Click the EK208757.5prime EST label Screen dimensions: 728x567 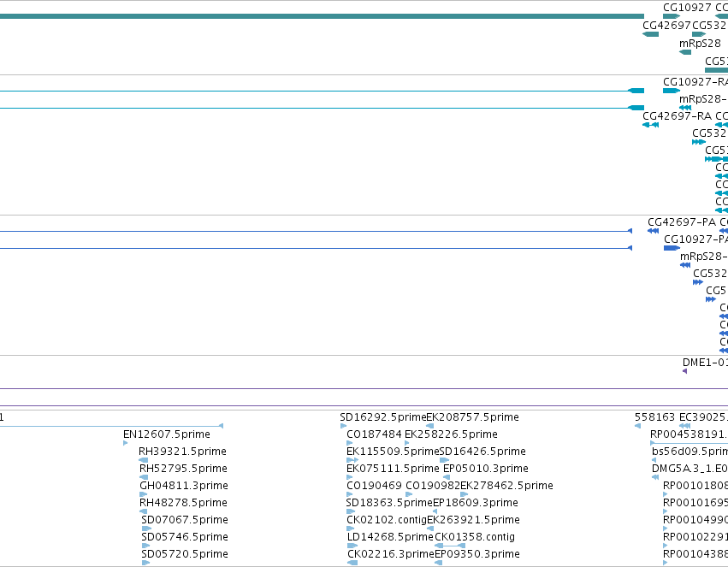(472, 417)
